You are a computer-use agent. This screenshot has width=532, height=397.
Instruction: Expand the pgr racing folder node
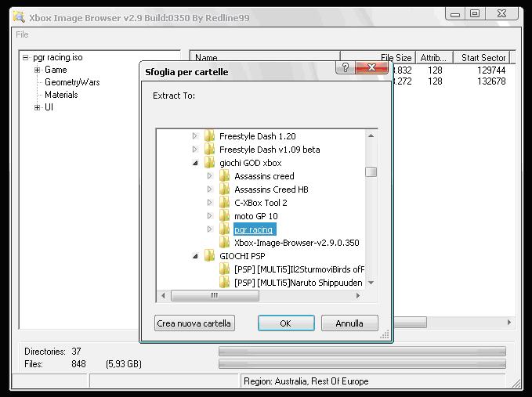[x=210, y=229]
